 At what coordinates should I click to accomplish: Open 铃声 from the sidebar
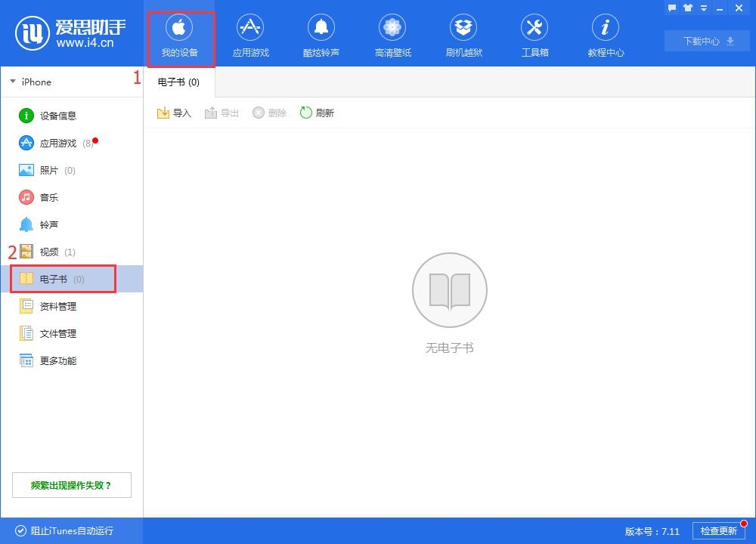click(46, 224)
